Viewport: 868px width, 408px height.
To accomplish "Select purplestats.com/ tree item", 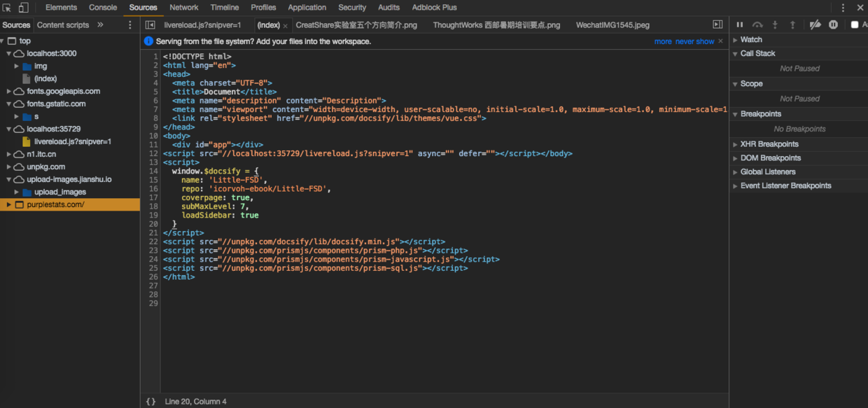I will coord(70,204).
